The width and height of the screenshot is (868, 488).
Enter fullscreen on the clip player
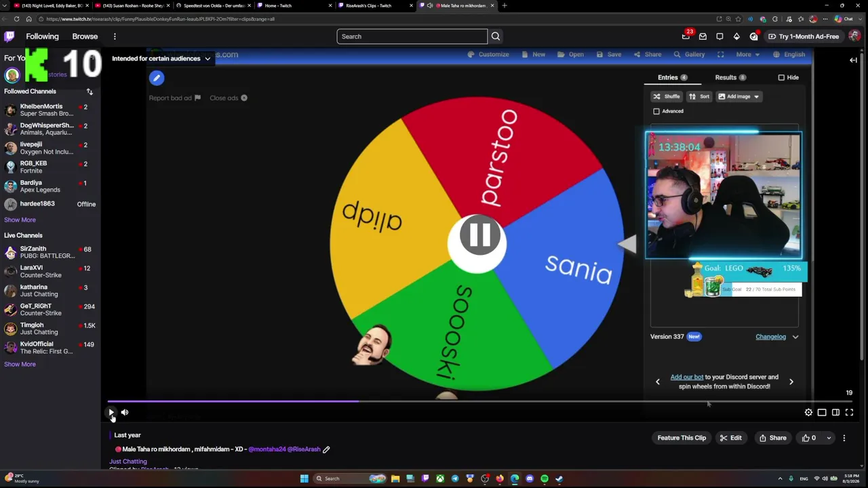(849, 412)
